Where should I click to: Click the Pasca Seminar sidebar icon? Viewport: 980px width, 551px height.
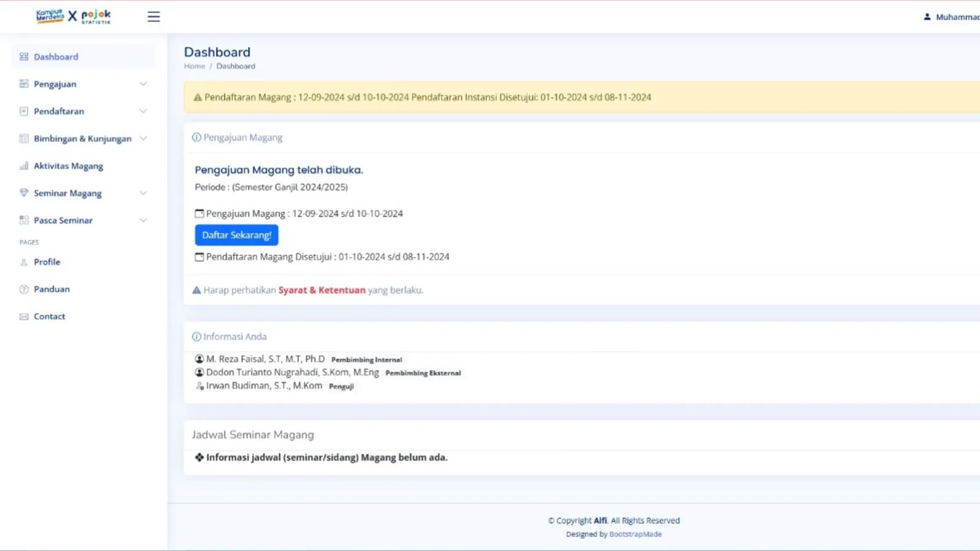[x=24, y=220]
